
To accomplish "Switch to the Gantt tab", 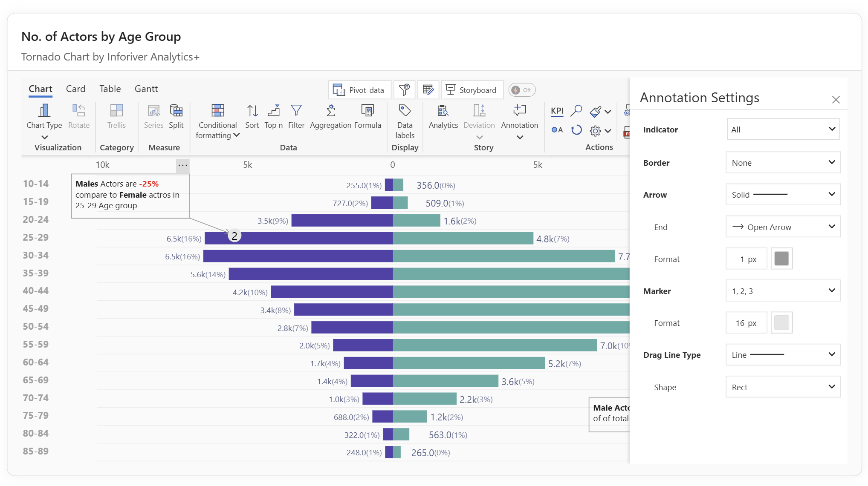I will [x=146, y=89].
